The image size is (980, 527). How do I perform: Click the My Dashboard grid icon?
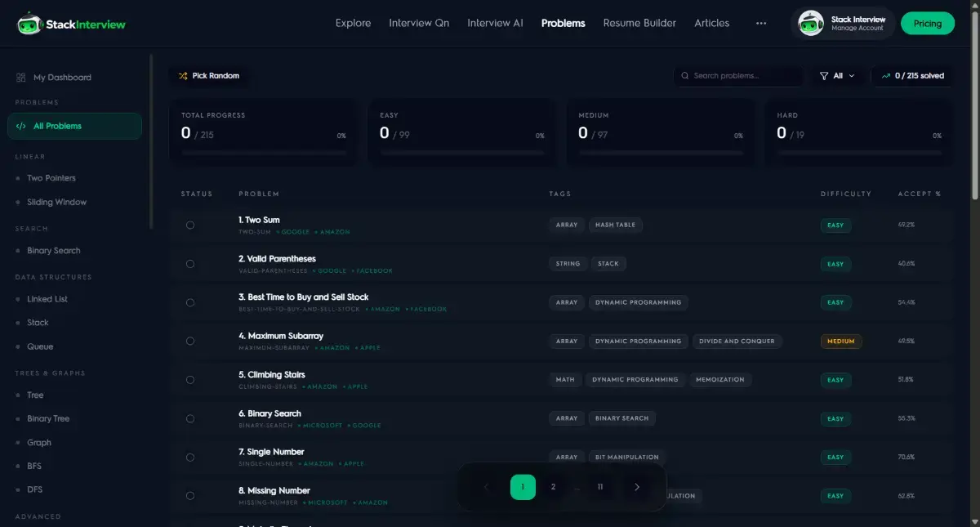coord(21,78)
